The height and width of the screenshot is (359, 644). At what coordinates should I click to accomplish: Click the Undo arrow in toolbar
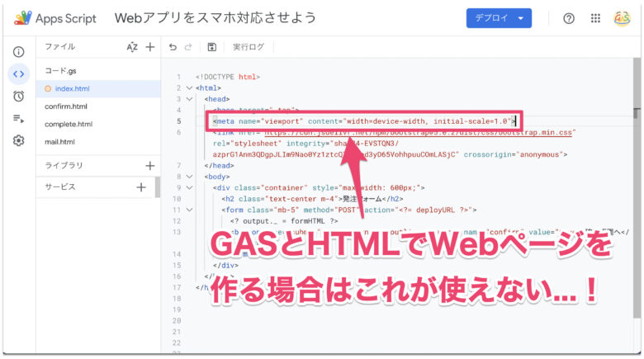click(x=173, y=47)
